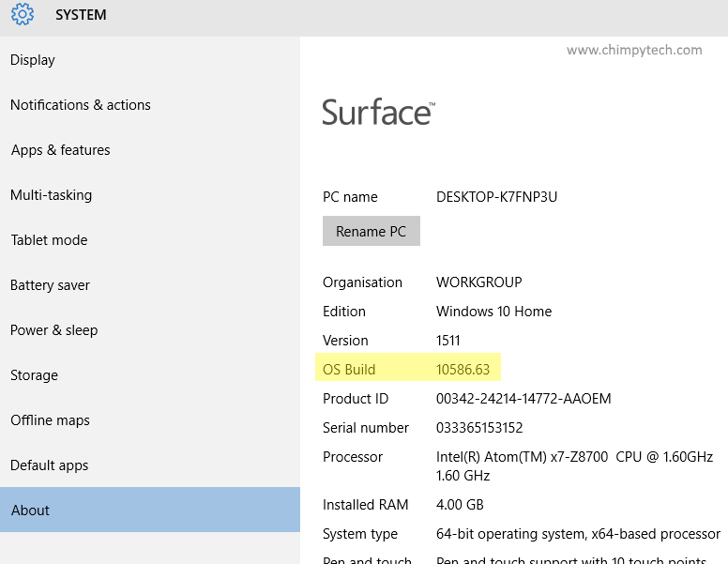Click the WORKGROUP organisation value
The image size is (728, 564).
pos(479,282)
